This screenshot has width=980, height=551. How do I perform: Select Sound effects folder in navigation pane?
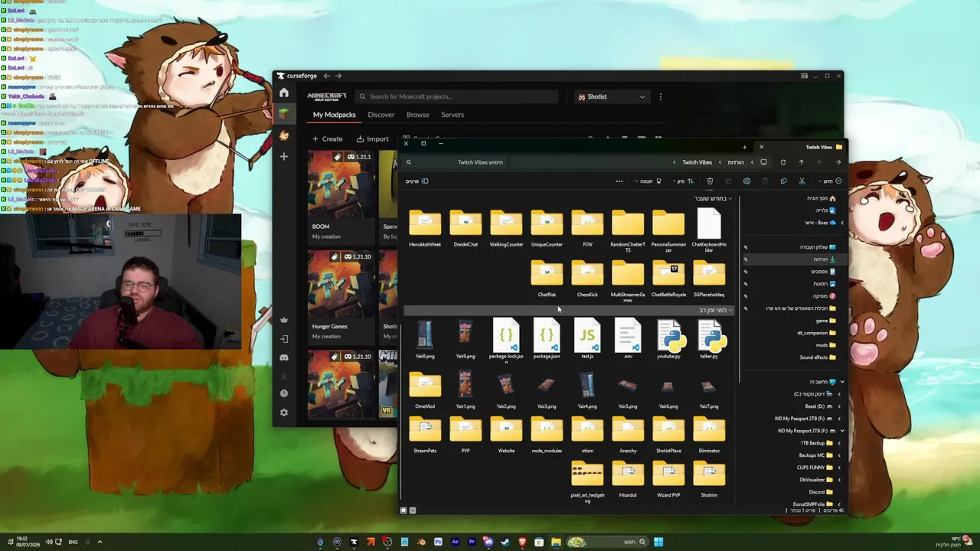point(818,357)
